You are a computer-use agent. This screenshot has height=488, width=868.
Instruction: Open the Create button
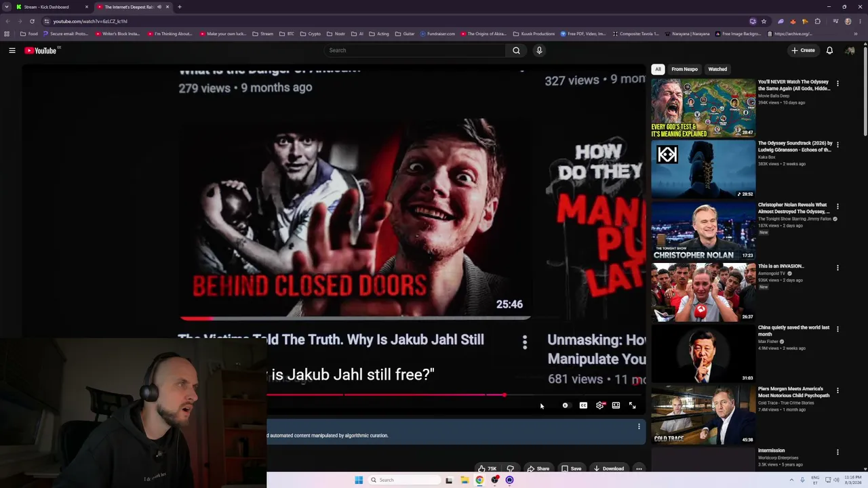803,50
